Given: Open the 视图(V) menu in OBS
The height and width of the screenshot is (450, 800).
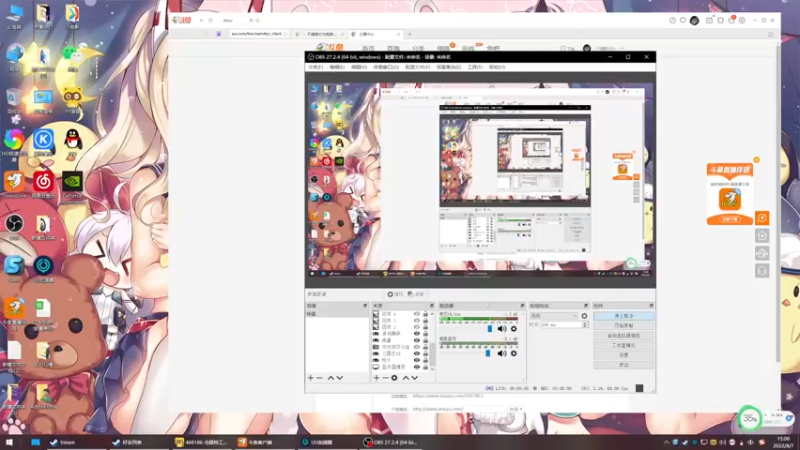Looking at the screenshot, I should point(359,67).
